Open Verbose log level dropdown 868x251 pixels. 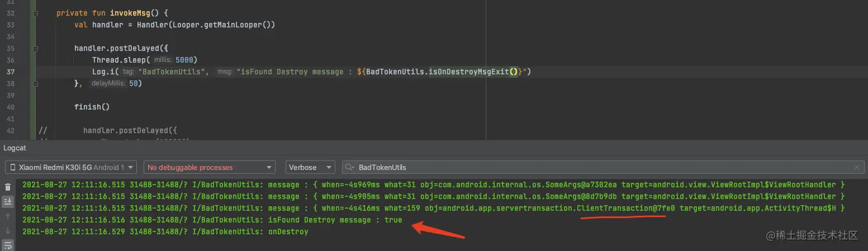[x=311, y=167]
